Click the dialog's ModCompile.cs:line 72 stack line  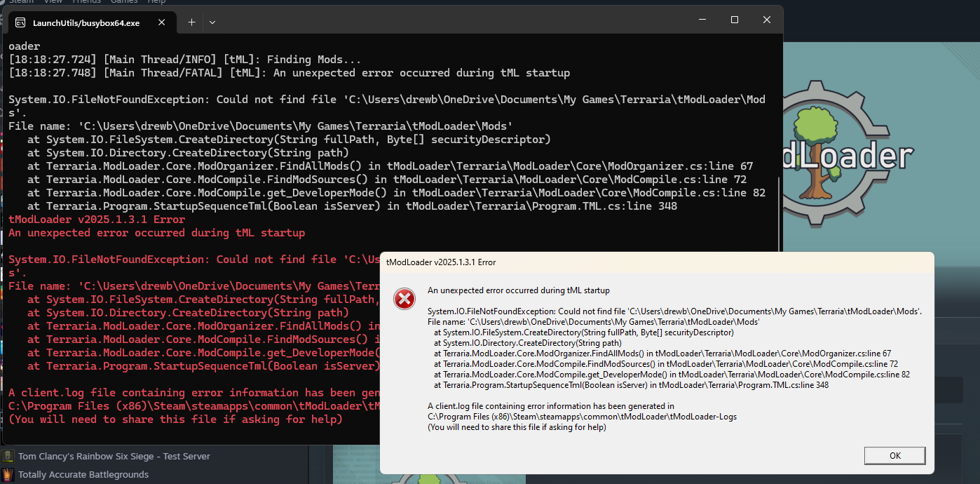point(666,364)
